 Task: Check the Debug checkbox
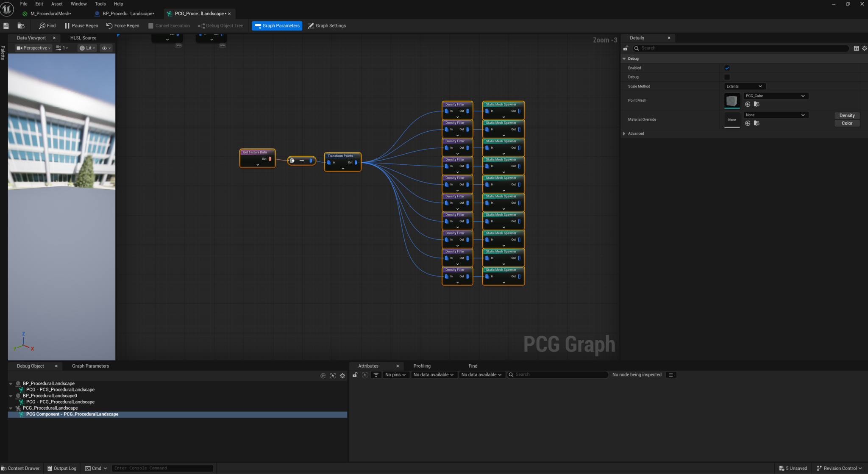727,77
